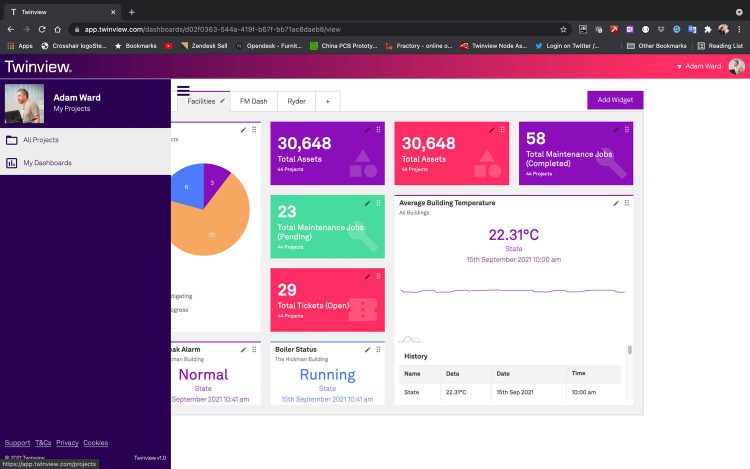
Task: Collapse sidebar with the hamburger menu icon
Action: coord(183,90)
